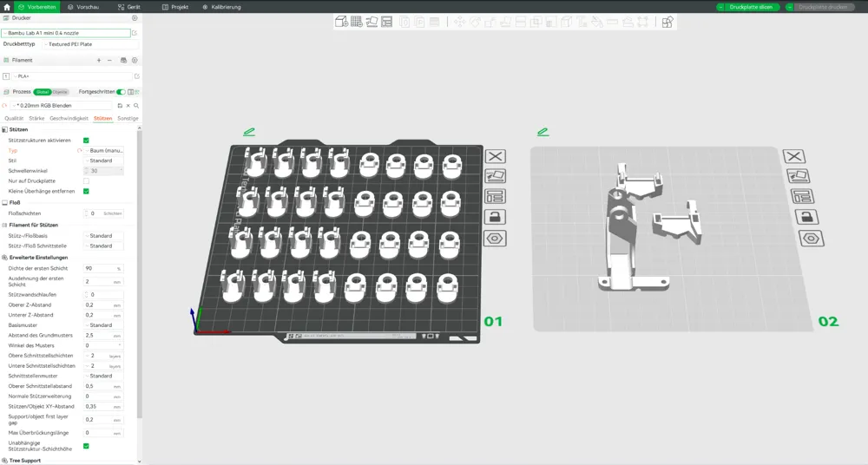Image resolution: width=868 pixels, height=465 pixels.
Task: Add a filament with plus icon
Action: 99,61
